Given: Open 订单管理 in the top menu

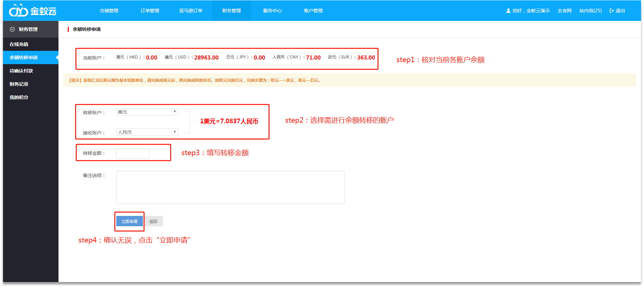Looking at the screenshot, I should [x=150, y=11].
